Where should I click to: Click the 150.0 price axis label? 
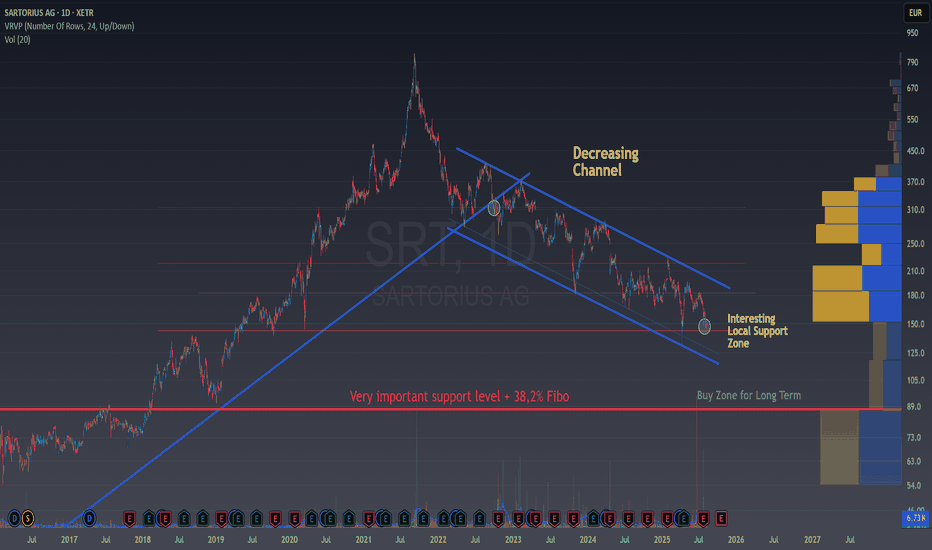915,324
